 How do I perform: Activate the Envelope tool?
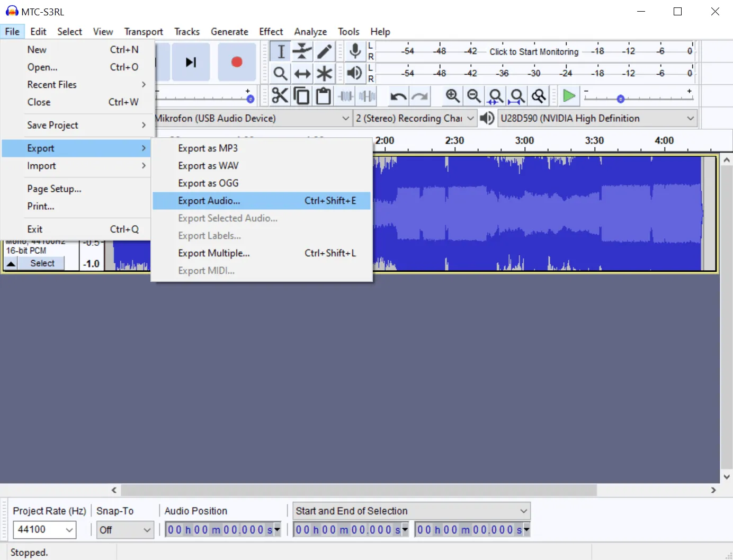click(302, 51)
